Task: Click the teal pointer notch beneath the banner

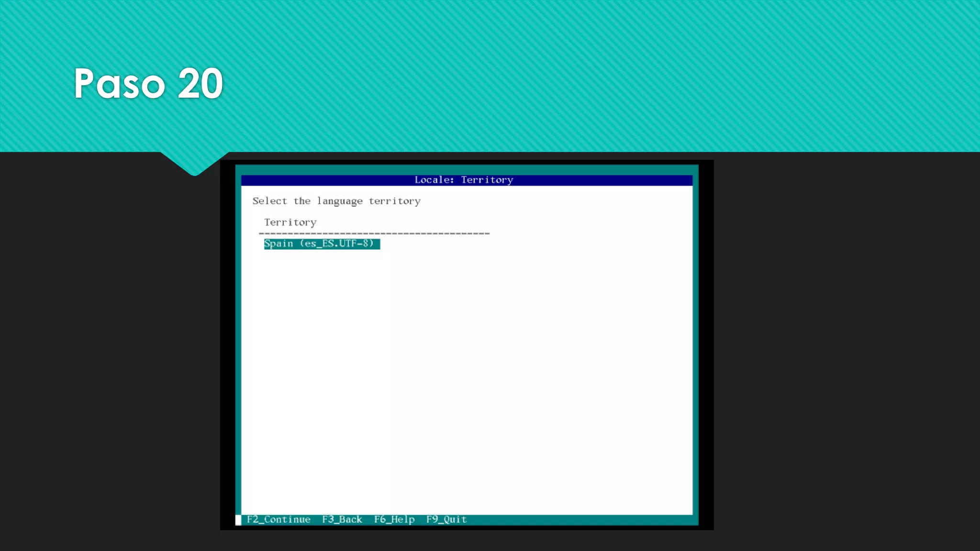Action: 194,163
